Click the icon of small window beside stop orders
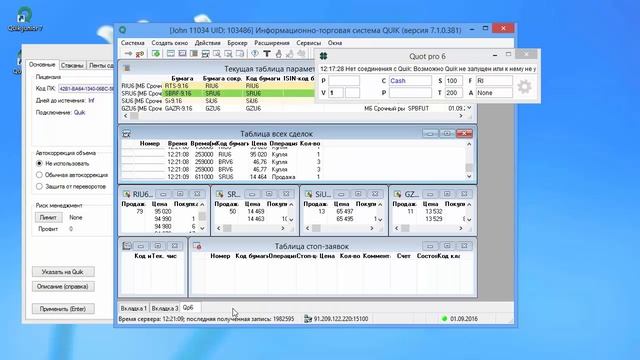 (127, 246)
